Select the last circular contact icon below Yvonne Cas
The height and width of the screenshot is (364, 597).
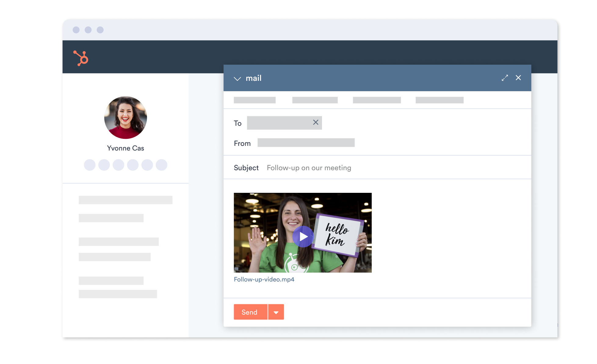[x=161, y=165]
